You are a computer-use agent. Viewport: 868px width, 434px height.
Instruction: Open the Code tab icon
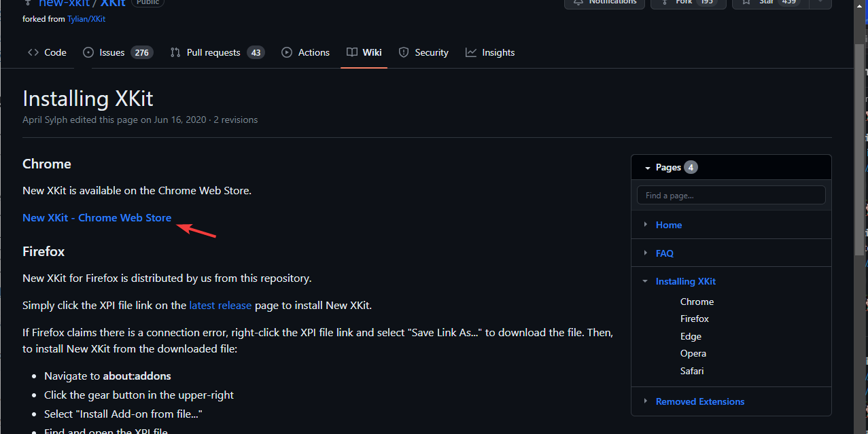(x=33, y=52)
